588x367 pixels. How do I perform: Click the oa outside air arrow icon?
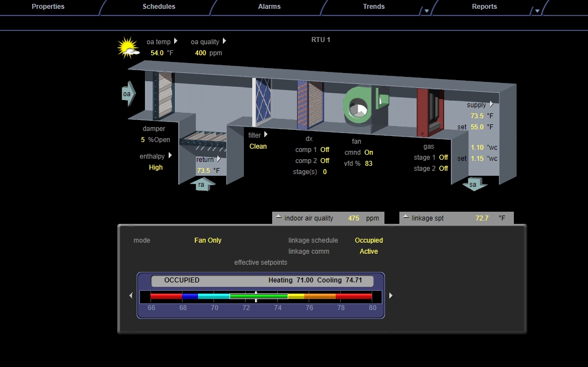(129, 94)
